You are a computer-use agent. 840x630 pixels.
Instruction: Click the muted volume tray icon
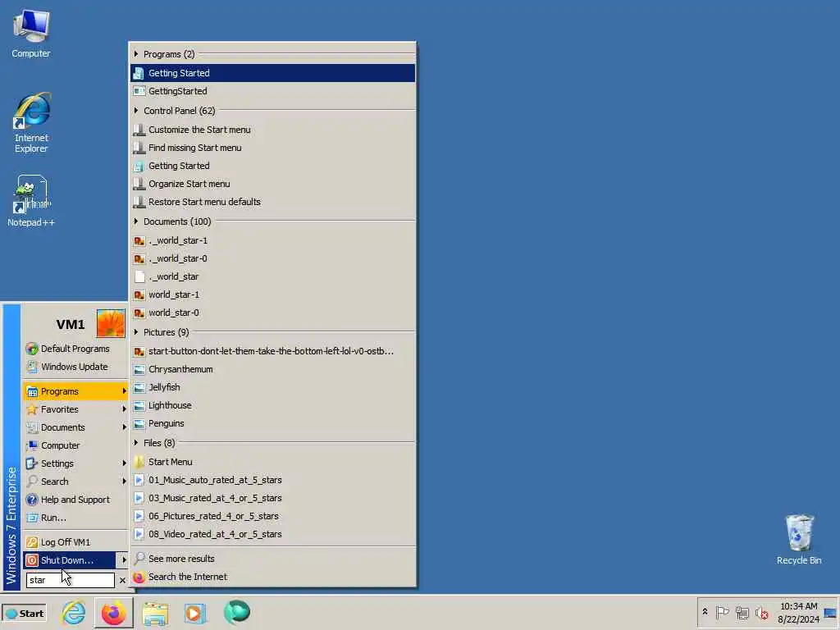(x=761, y=612)
